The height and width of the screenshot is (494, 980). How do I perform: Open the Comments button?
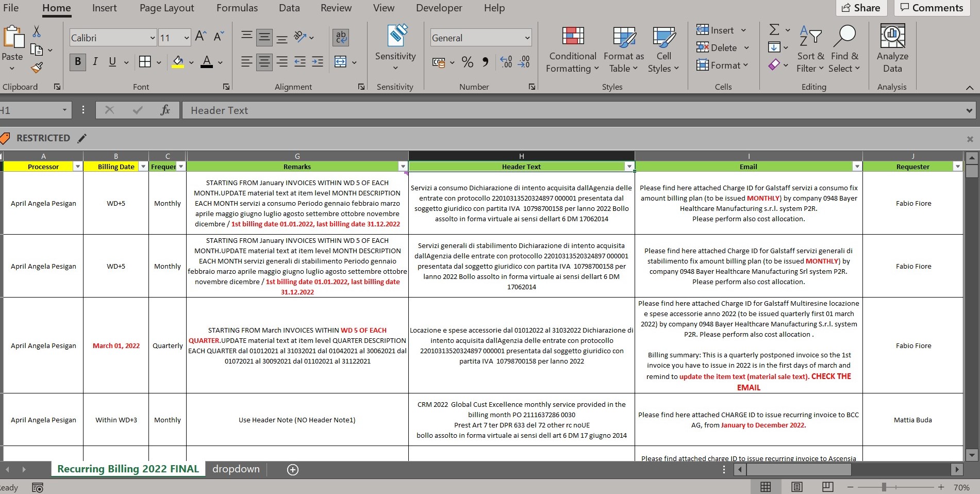pos(932,8)
